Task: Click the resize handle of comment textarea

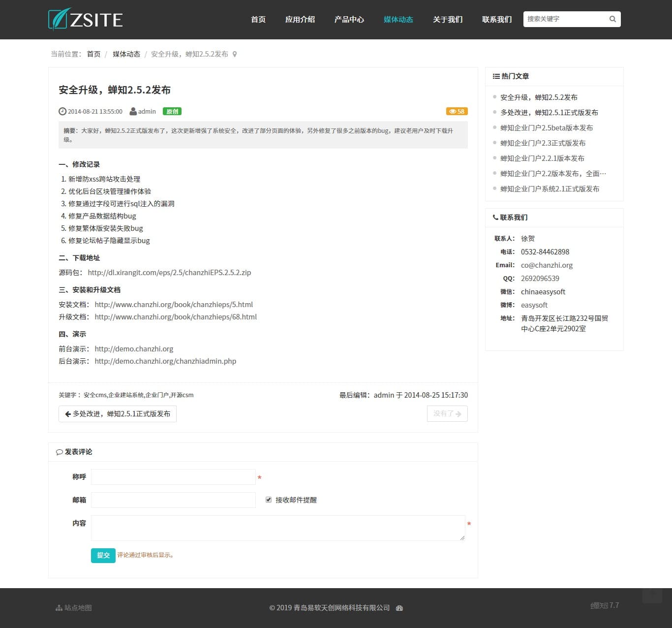Action: [462, 538]
